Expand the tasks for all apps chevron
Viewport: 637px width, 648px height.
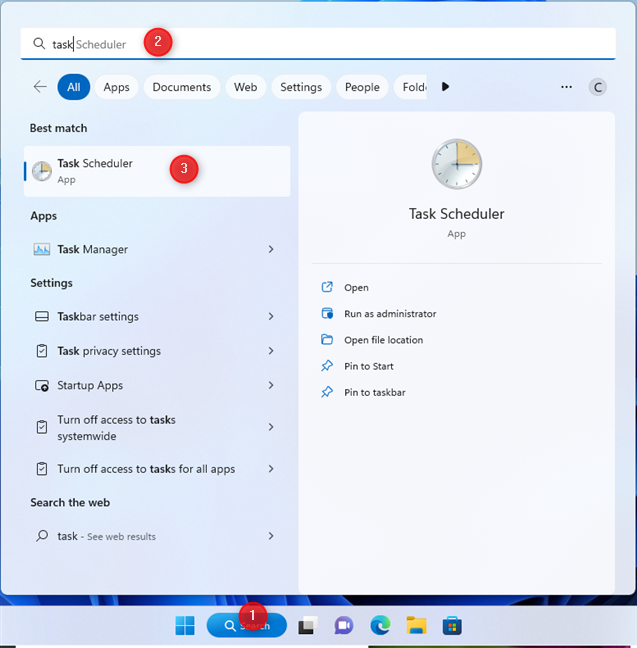click(271, 469)
